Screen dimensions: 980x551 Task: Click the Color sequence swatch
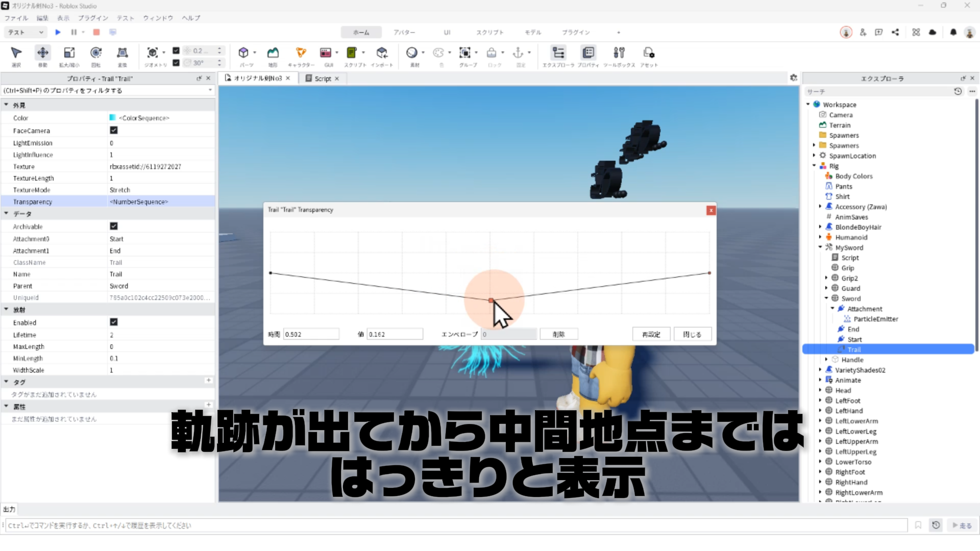point(112,118)
